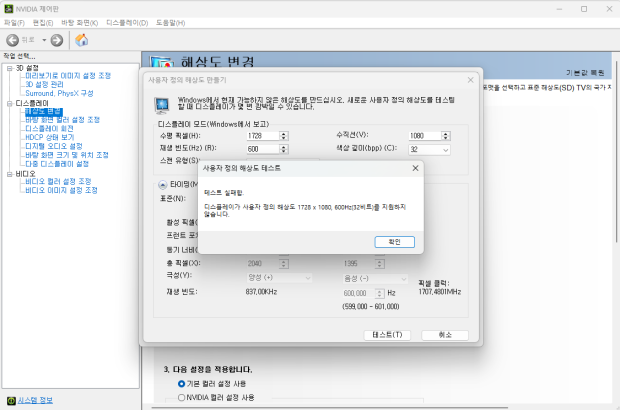Click the back navigation arrow icon
Viewport: 620px width, 410px height.
(12, 40)
